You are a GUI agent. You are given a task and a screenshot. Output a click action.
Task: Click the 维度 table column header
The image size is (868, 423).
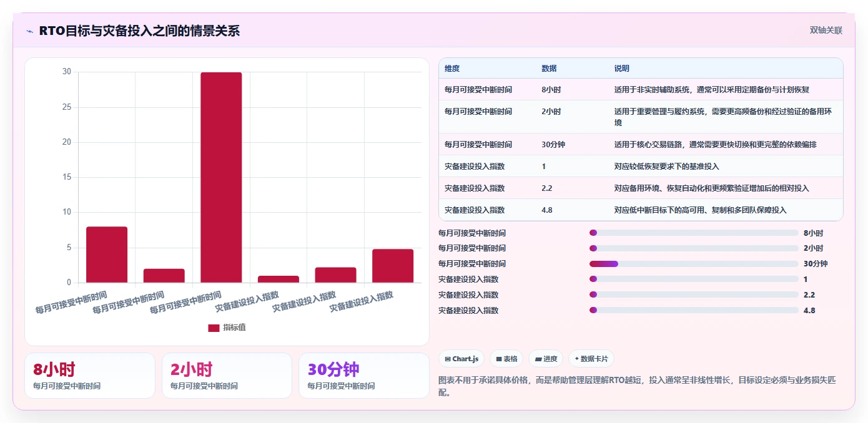pos(452,69)
